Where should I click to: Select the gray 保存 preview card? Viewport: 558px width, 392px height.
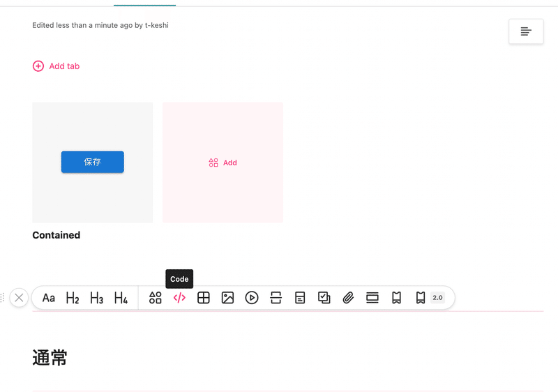93,163
